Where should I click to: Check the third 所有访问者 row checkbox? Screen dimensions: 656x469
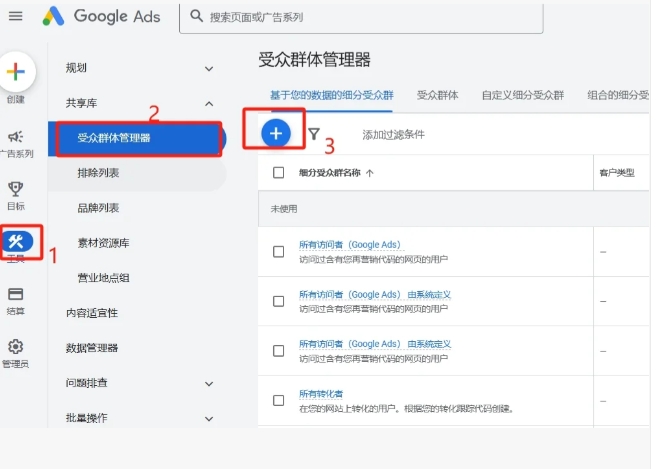[279, 351]
